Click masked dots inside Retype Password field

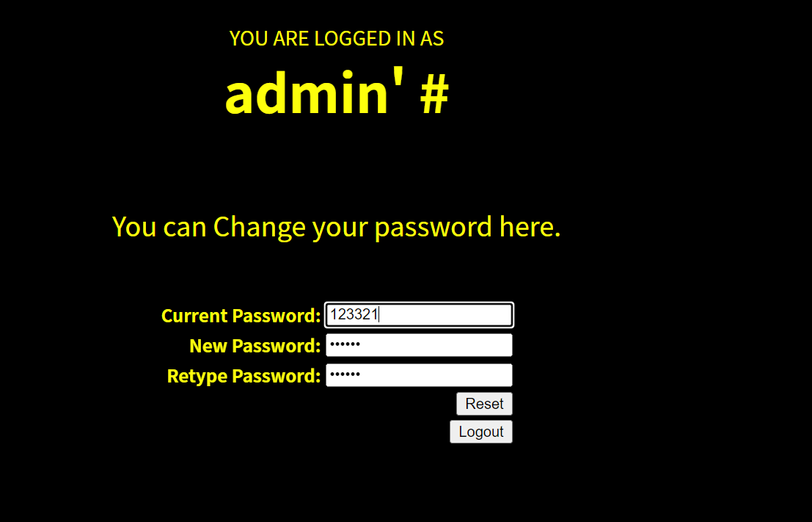click(x=345, y=374)
